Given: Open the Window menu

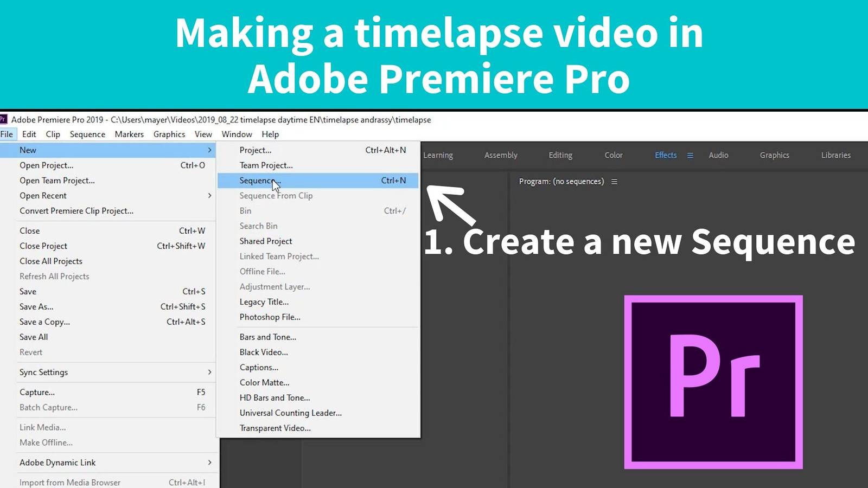Looking at the screenshot, I should coord(237,134).
